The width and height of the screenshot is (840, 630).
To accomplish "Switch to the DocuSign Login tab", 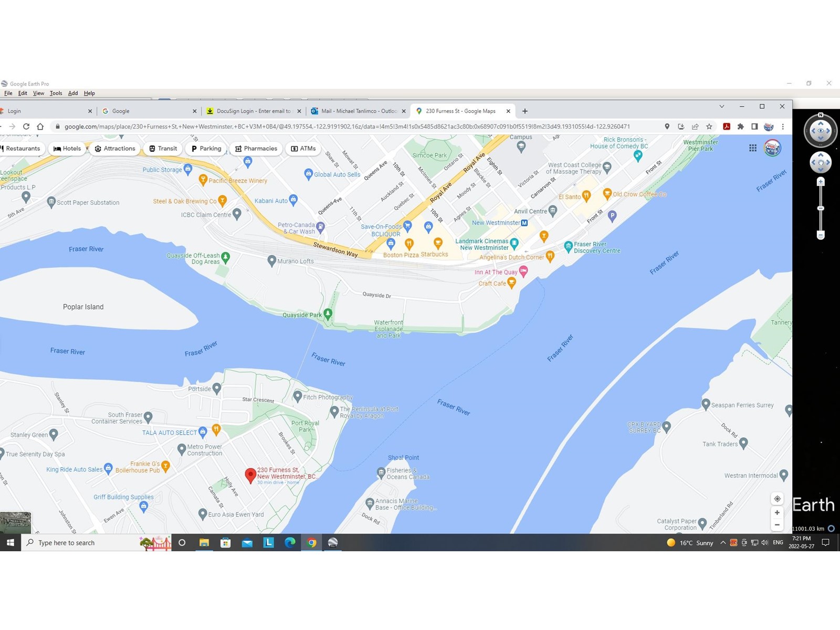I will 253,111.
